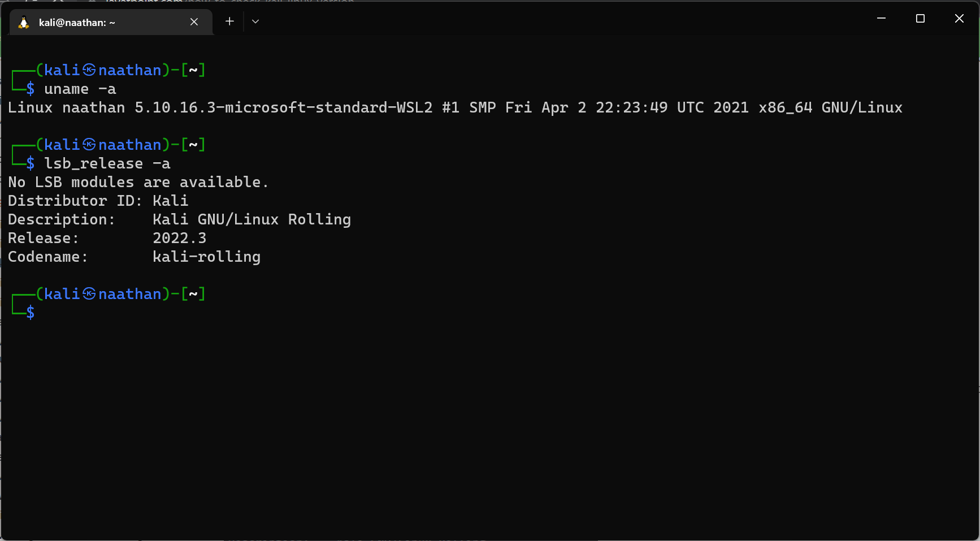The image size is (980, 541).
Task: Click the "Distributor ID: Kali" line
Action: pyautogui.click(x=97, y=201)
